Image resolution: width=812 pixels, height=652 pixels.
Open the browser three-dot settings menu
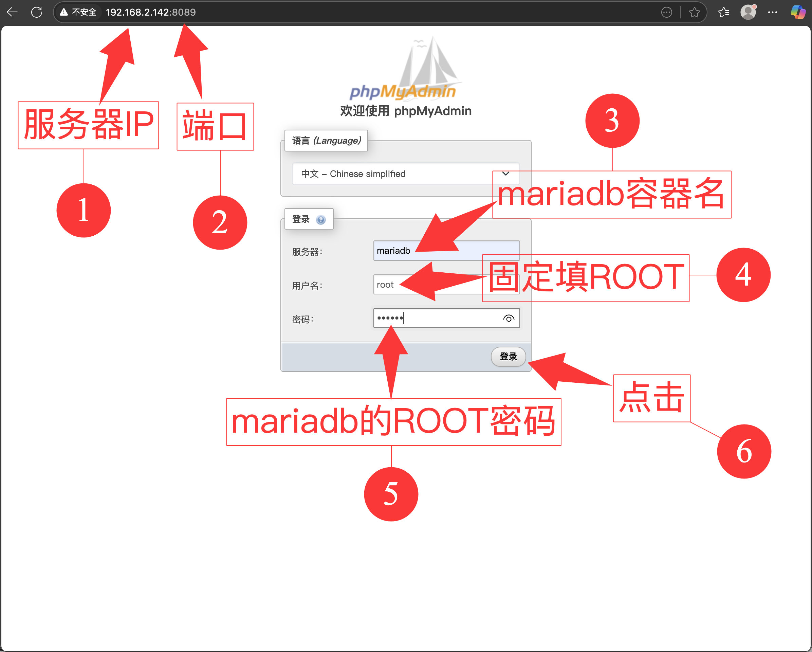[773, 13]
